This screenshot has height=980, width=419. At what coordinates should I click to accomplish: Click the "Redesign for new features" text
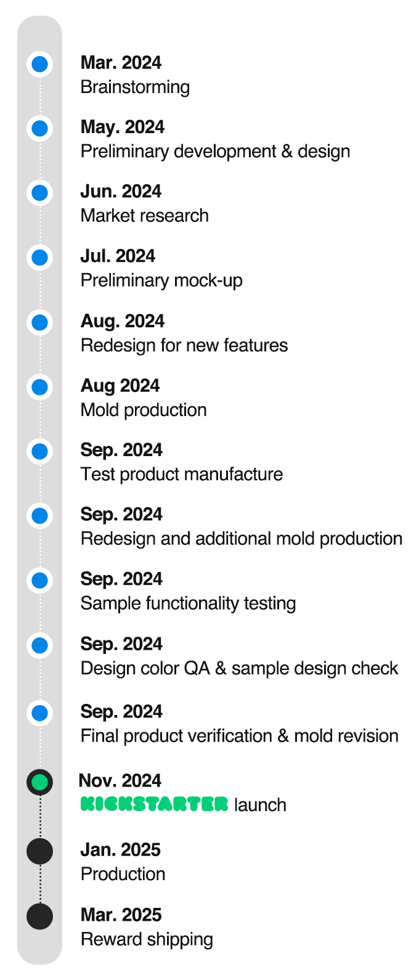tap(184, 345)
